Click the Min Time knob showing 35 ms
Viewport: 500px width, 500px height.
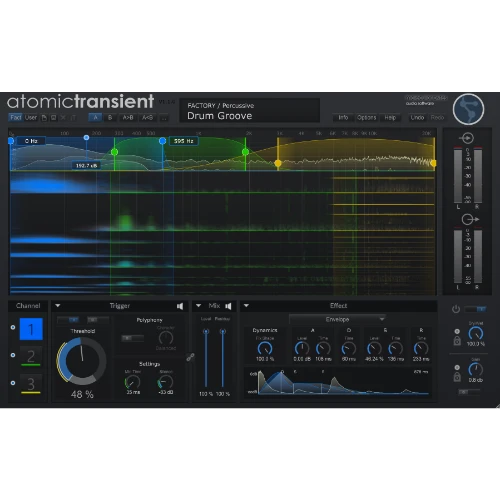click(x=132, y=382)
